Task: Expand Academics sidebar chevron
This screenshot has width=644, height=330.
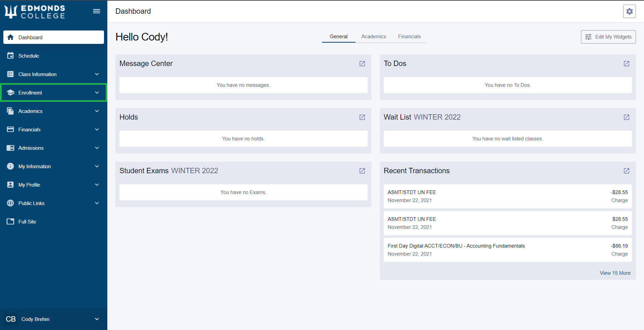Action: [97, 111]
